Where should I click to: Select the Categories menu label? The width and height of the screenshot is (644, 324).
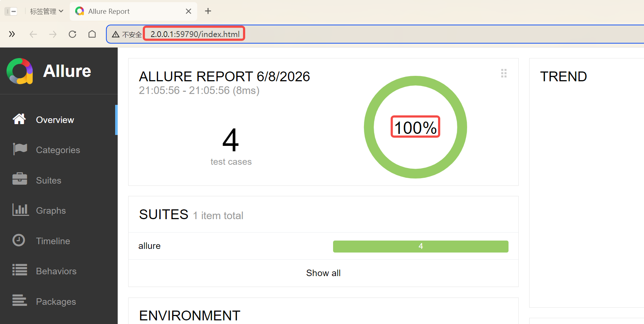(x=58, y=150)
